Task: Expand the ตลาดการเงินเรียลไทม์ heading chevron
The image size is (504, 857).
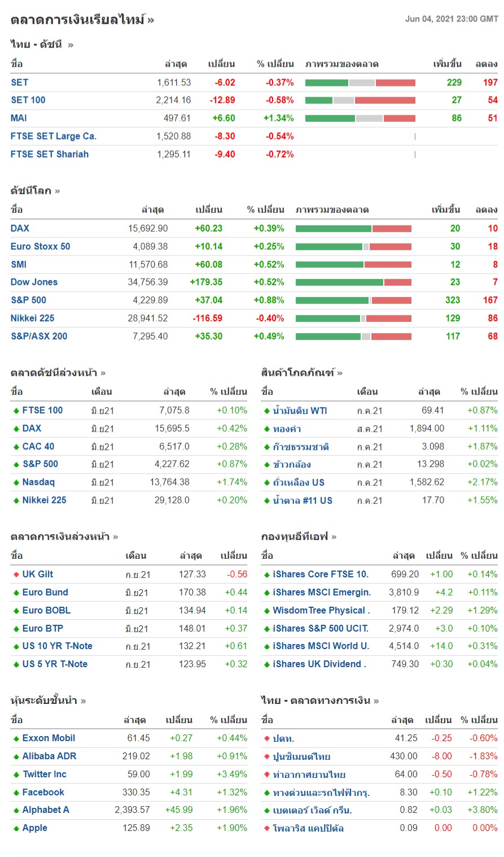Action: [151, 21]
